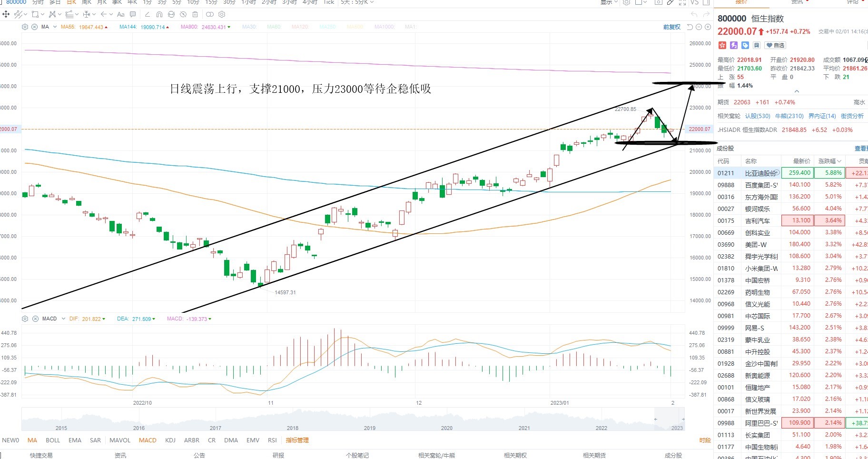Viewport: 868px width, 459px height.
Task: Expand the MACD indicator dropdown
Action: 63,319
